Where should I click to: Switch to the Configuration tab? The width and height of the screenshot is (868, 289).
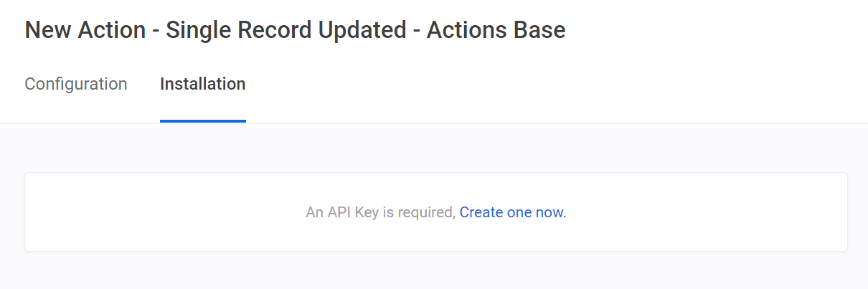click(76, 84)
